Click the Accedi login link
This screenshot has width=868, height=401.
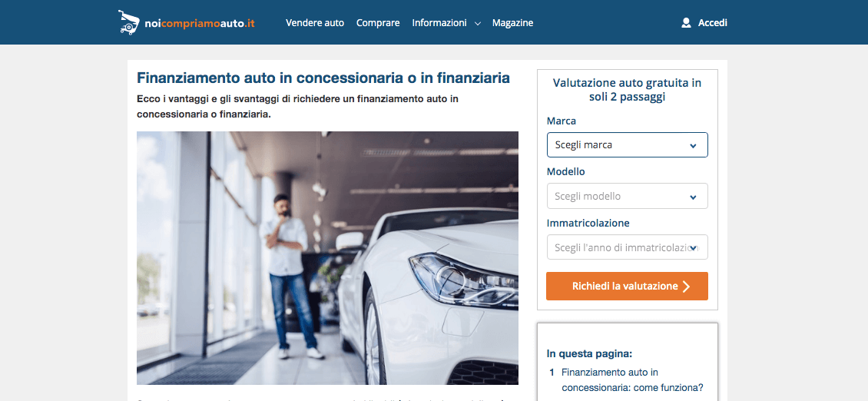(x=712, y=23)
